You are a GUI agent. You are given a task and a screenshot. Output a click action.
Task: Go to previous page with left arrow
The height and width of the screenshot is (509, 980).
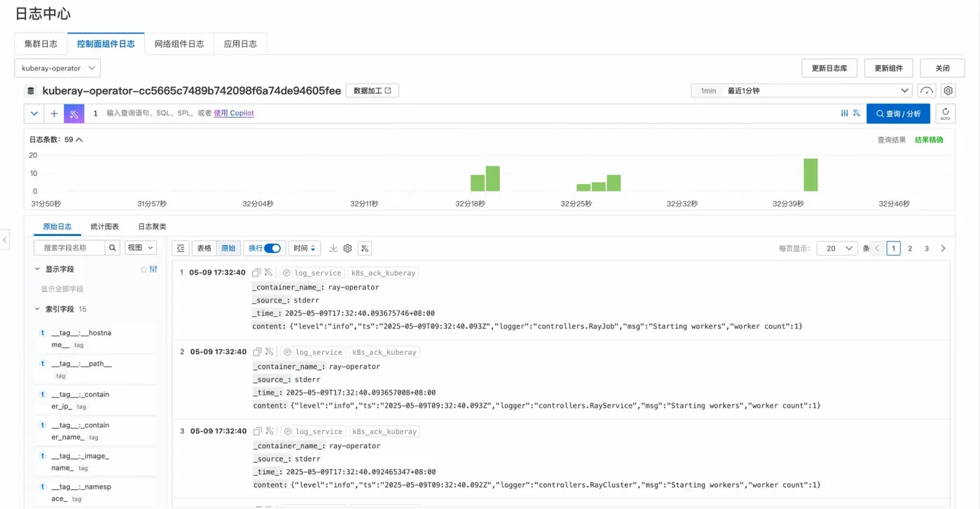pyautogui.click(x=877, y=249)
